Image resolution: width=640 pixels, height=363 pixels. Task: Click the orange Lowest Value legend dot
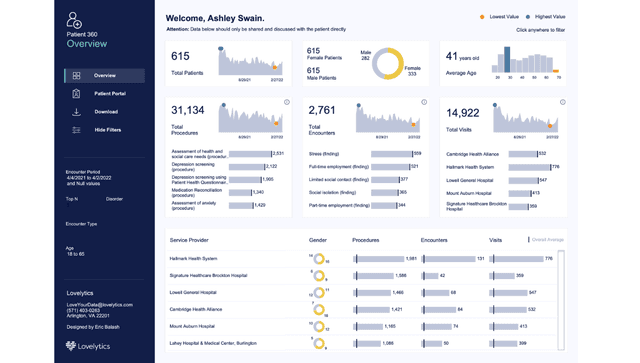482,17
